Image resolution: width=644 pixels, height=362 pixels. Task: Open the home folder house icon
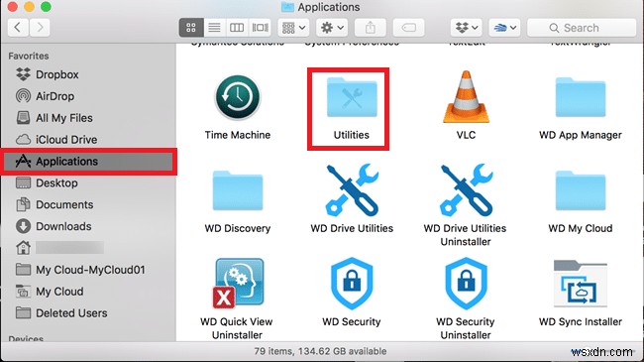click(23, 248)
